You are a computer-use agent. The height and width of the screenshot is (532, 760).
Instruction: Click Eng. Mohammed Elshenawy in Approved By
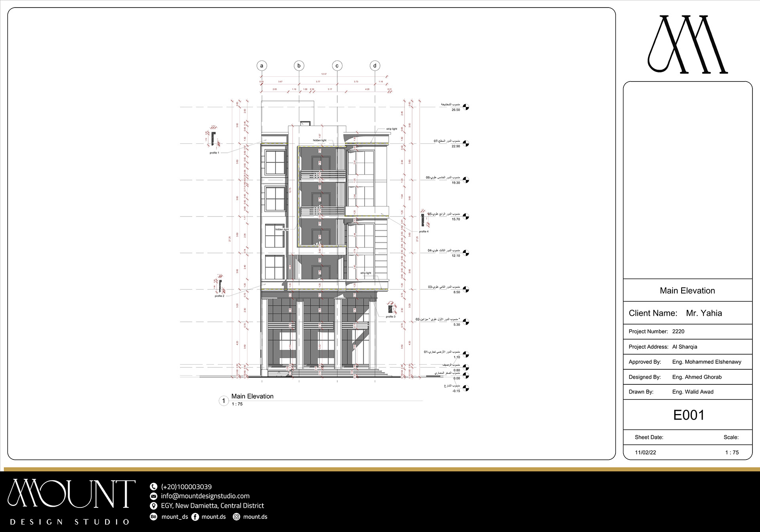[707, 362]
